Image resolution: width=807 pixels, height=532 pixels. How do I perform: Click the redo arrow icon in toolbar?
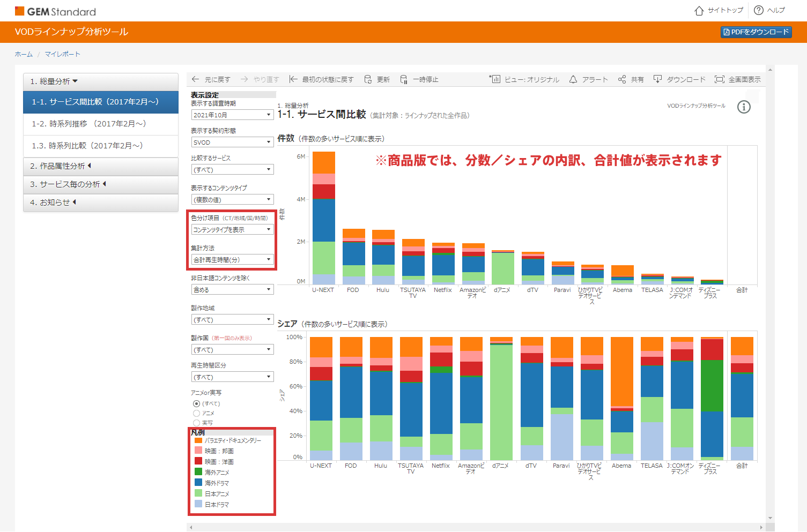[245, 79]
